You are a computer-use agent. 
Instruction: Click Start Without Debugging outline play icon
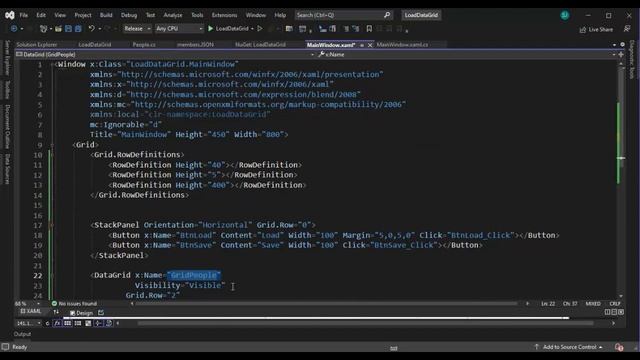point(260,29)
